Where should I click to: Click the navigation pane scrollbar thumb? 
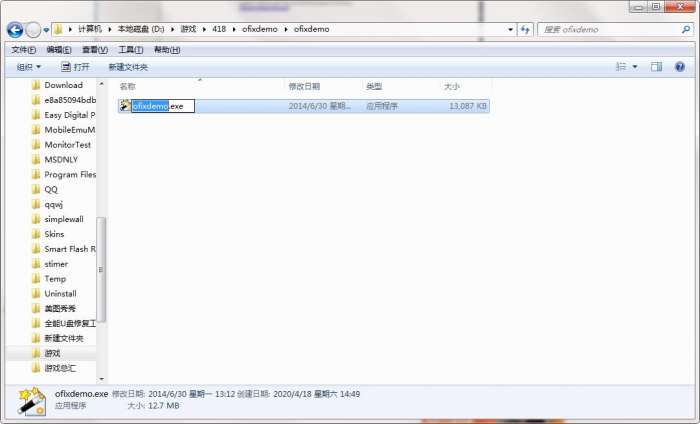pyautogui.click(x=101, y=270)
